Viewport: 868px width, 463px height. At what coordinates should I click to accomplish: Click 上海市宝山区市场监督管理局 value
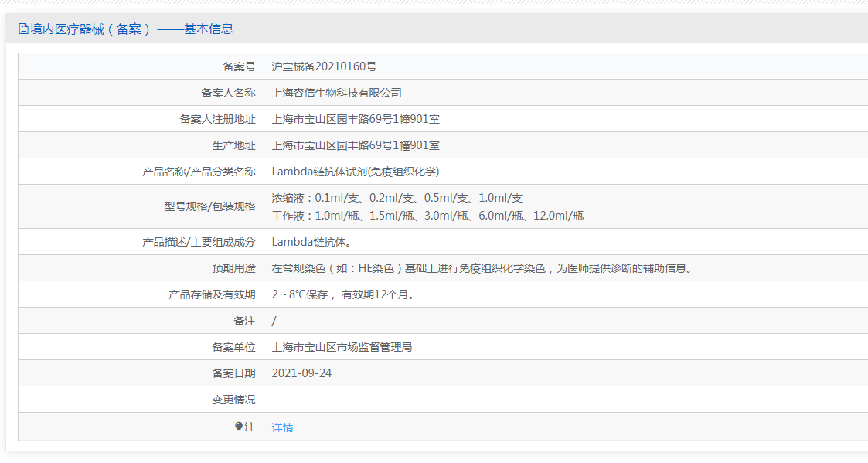click(342, 347)
